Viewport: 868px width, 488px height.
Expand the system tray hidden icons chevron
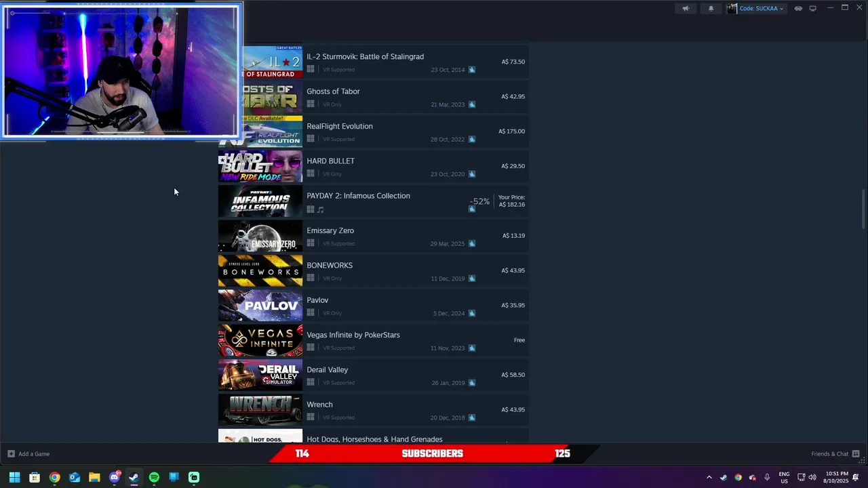click(709, 477)
